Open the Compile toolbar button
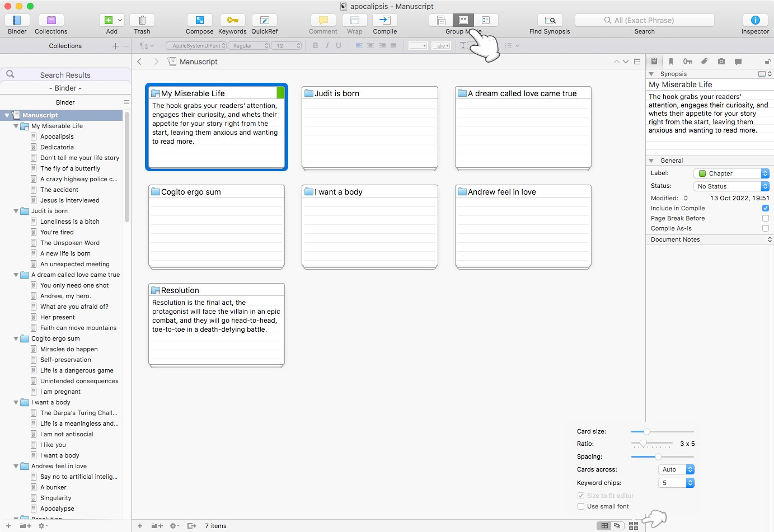 pos(384,21)
